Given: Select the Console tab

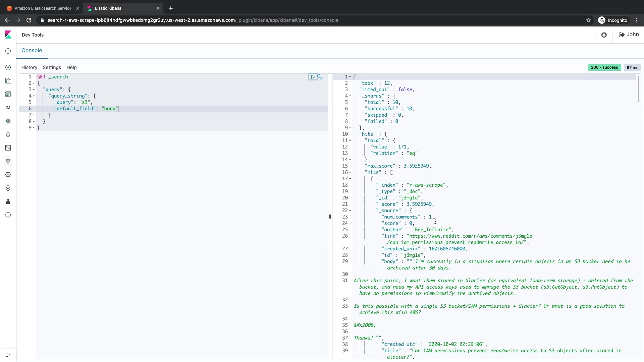Looking at the screenshot, I should pos(32,51).
